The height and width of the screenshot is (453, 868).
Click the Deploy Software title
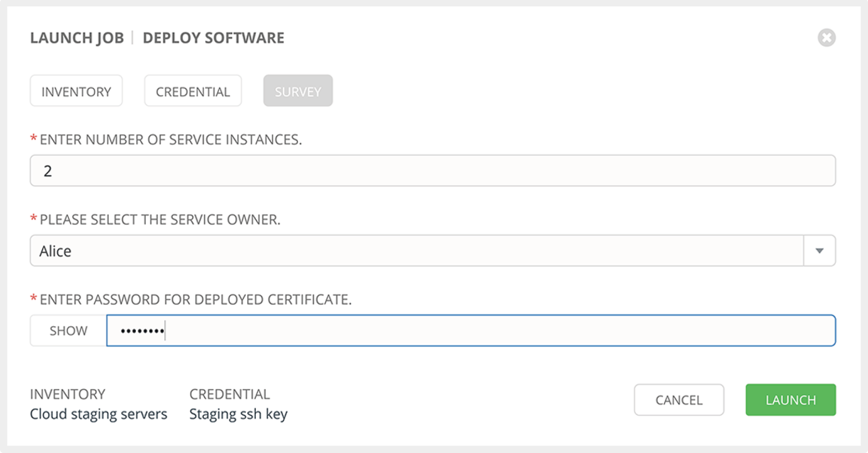tap(213, 38)
